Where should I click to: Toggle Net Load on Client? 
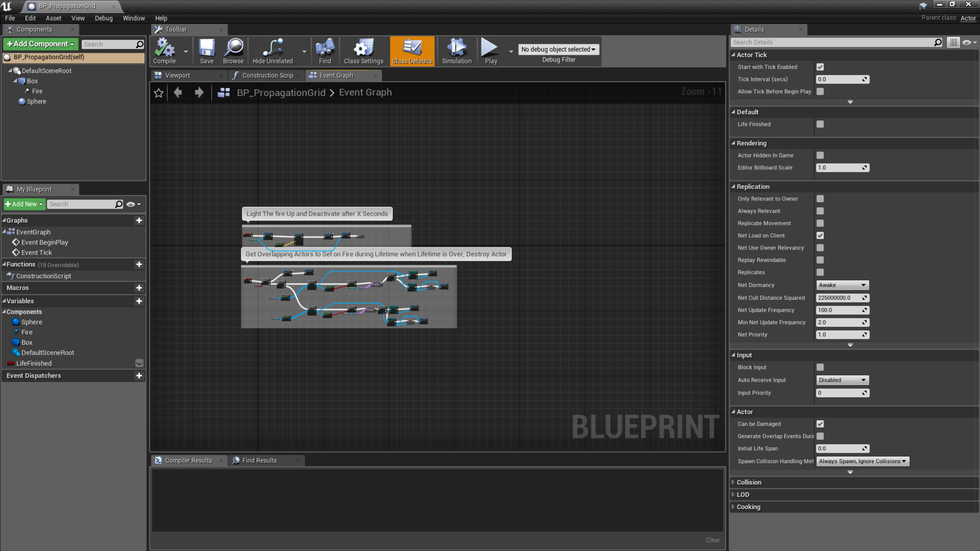[x=820, y=235]
